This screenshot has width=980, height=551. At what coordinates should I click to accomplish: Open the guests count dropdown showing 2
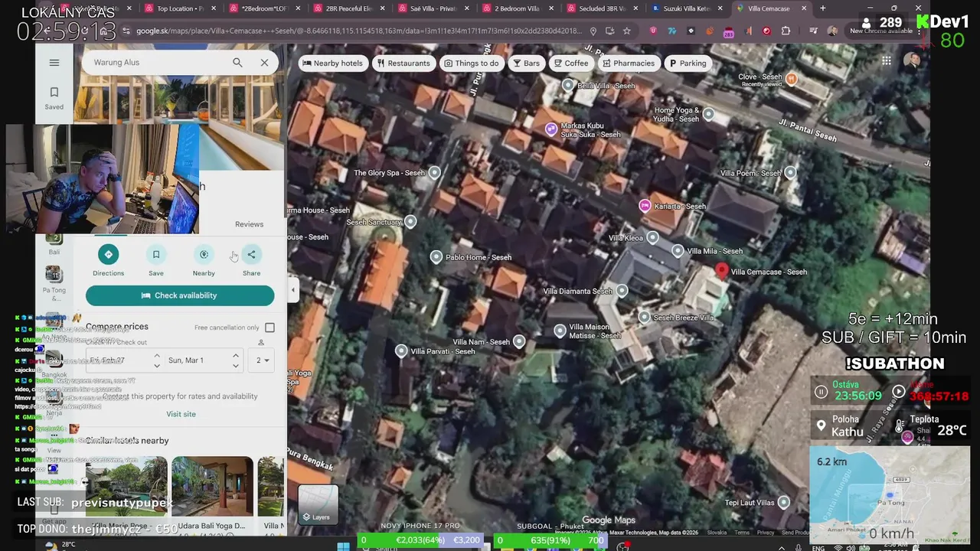click(263, 360)
